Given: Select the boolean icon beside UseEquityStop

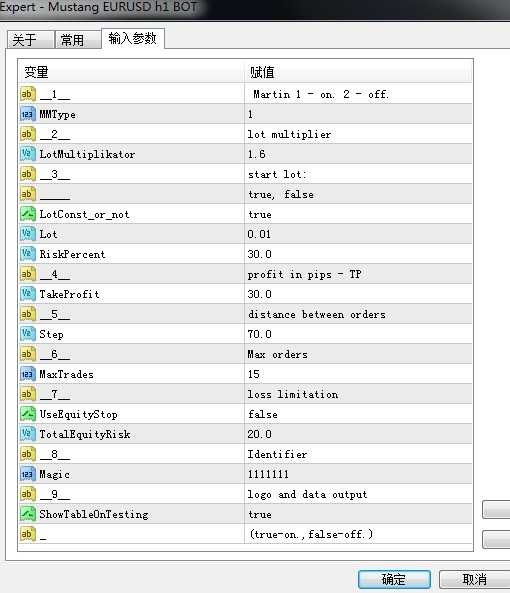Looking at the screenshot, I should coord(28,414).
